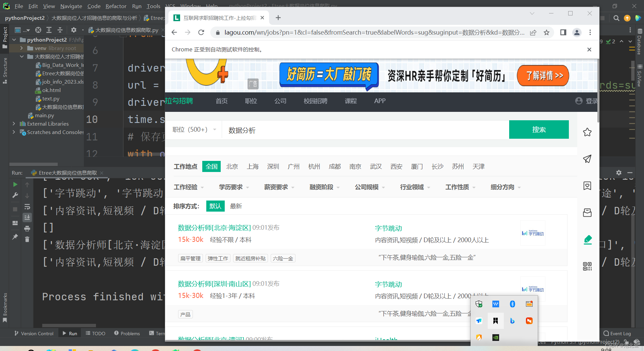The width and height of the screenshot is (644, 351).
Task: Click the green edit pencil sidebar icon
Action: click(x=588, y=239)
